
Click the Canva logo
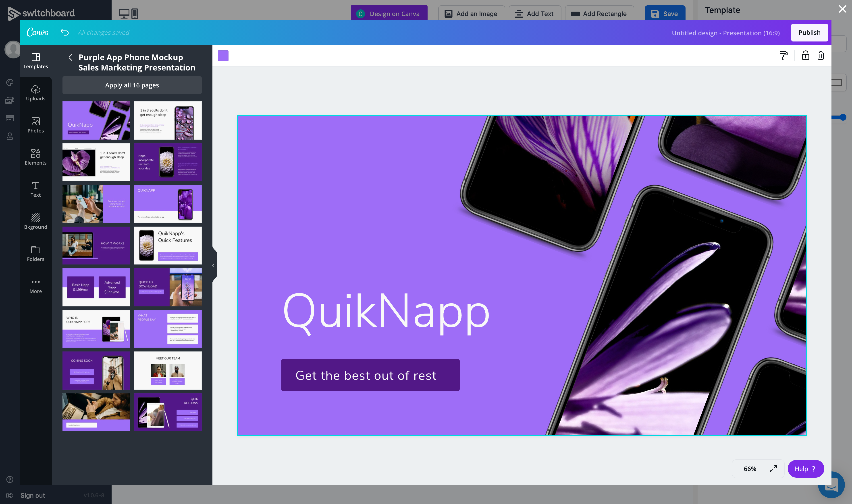(37, 32)
